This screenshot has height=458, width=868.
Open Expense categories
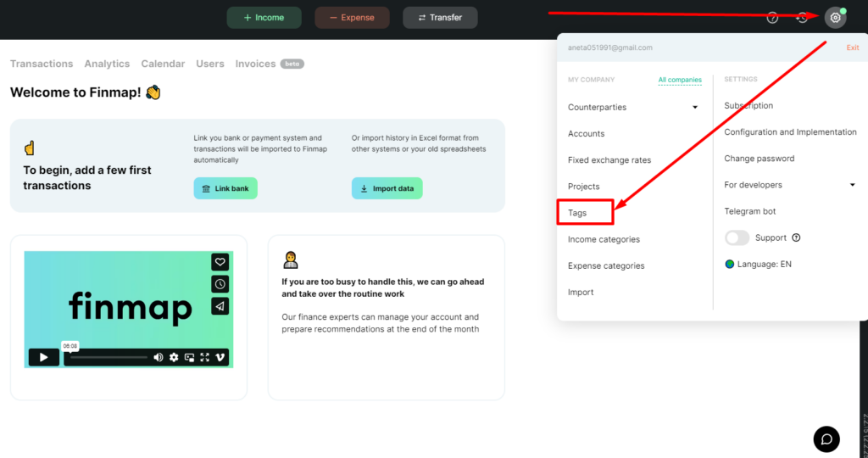(x=606, y=265)
